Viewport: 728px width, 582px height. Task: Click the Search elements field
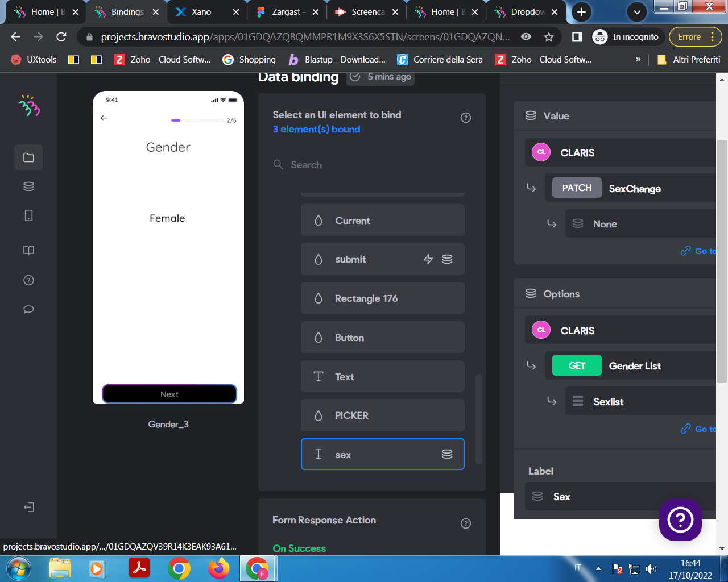[372, 165]
